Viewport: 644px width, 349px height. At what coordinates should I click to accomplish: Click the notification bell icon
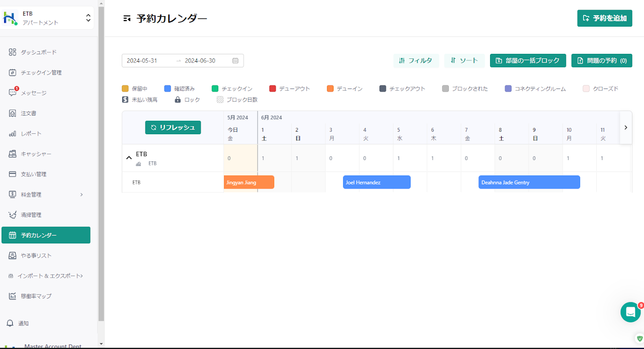(x=10, y=323)
